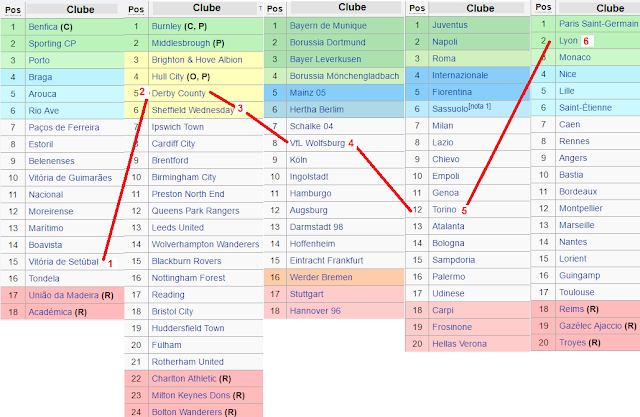Screen dimensions: 640x417
Task: Click the Monaco link
Action: [575, 57]
